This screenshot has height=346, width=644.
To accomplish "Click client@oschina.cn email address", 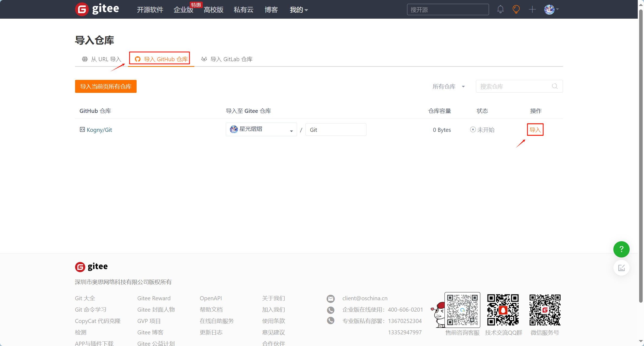I will [365, 298].
